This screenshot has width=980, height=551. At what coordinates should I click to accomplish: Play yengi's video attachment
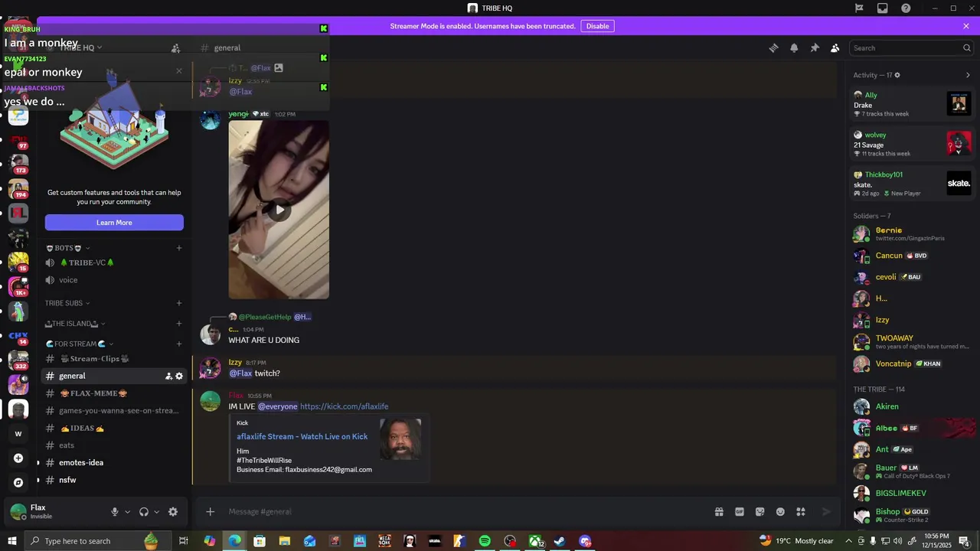click(x=279, y=210)
